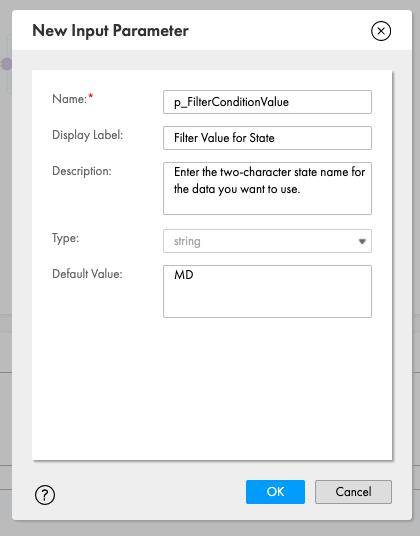
Task: Confirm with the OK button
Action: tap(275, 492)
